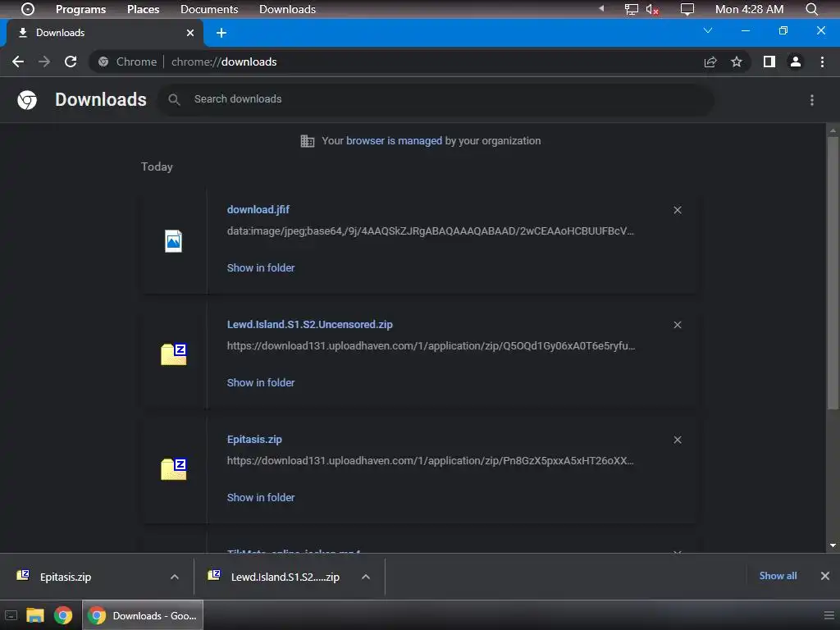
Task: Show Lewd.Island.S1.S2.Uncensored.zip in folder
Action: tap(261, 382)
